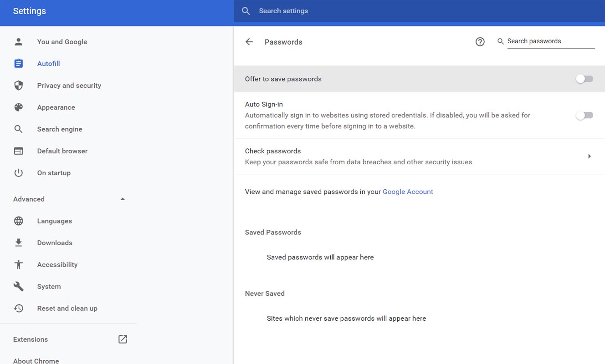Click the On startup power icon
The width and height of the screenshot is (605, 364).
pos(18,173)
